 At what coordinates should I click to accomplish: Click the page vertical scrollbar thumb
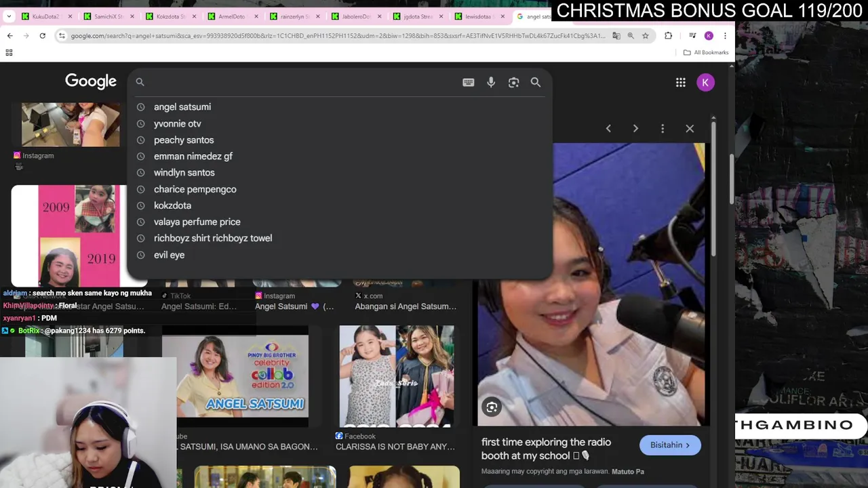pyautogui.click(x=731, y=180)
